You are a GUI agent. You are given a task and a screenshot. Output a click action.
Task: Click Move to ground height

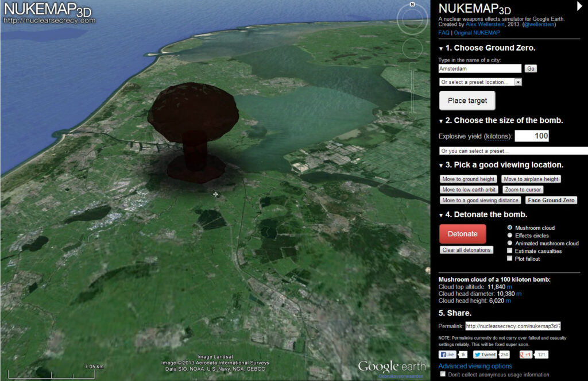pos(469,179)
